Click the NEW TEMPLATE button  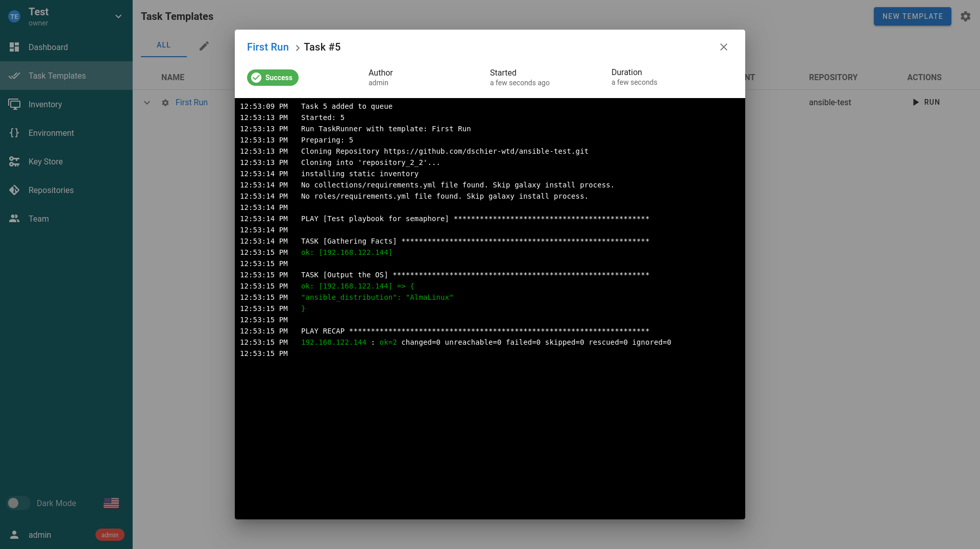point(913,16)
